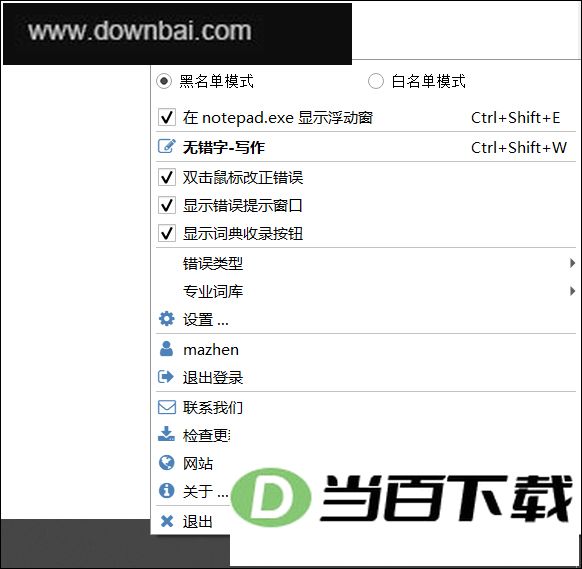Open the 无错字-写作 menu entry
This screenshot has width=582, height=569.
click(366, 147)
